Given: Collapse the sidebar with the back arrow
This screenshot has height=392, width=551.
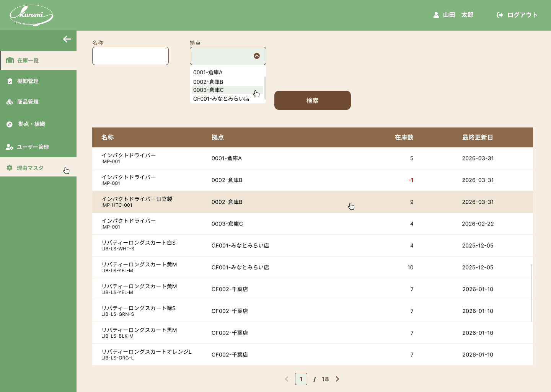Looking at the screenshot, I should (x=67, y=39).
